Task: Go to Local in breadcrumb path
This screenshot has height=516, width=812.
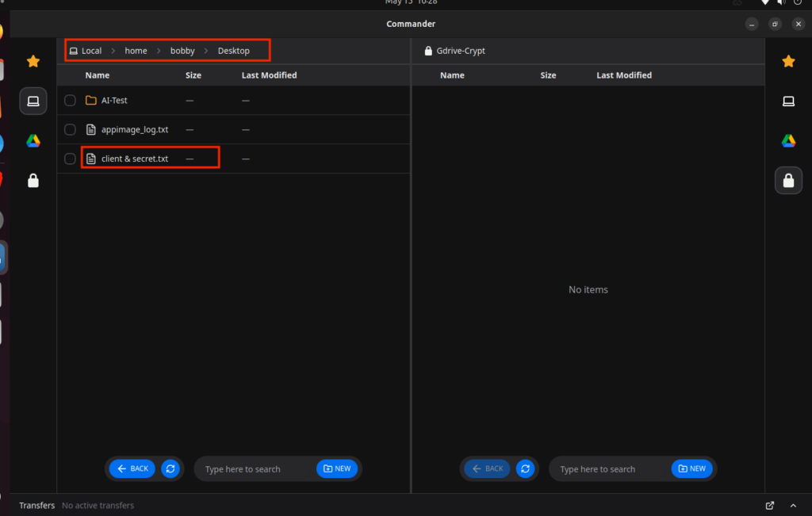Action: point(86,51)
